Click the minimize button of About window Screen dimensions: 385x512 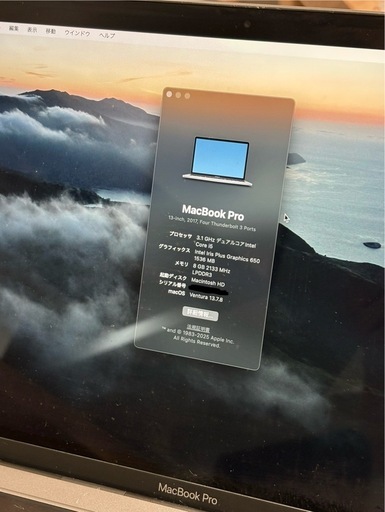(178, 95)
